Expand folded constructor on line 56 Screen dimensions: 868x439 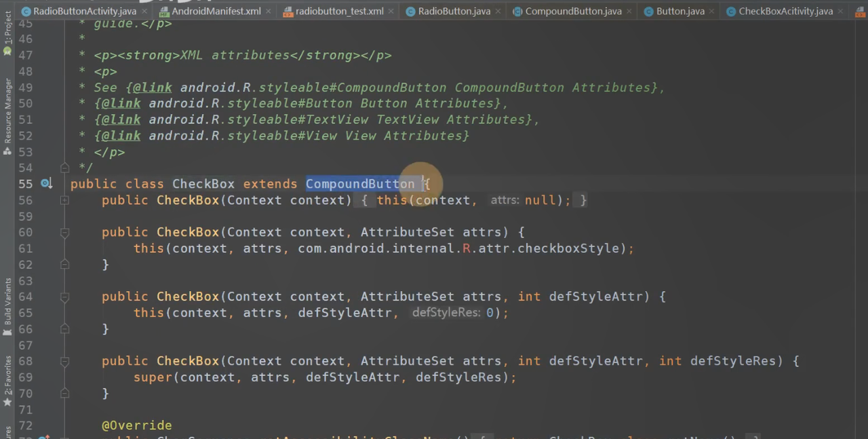64,200
